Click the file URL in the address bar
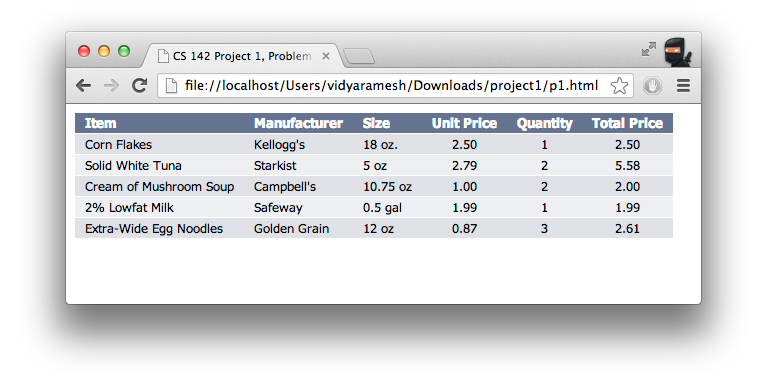 pyautogui.click(x=391, y=85)
